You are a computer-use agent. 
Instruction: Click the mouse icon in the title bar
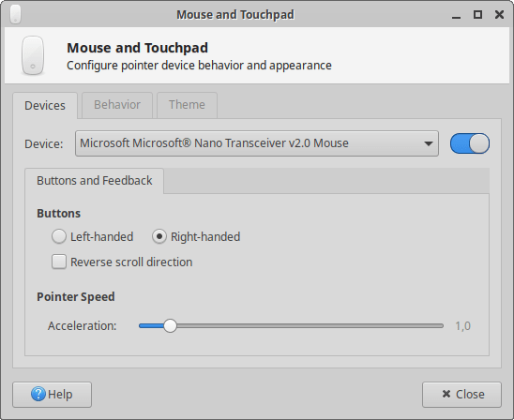(15, 14)
